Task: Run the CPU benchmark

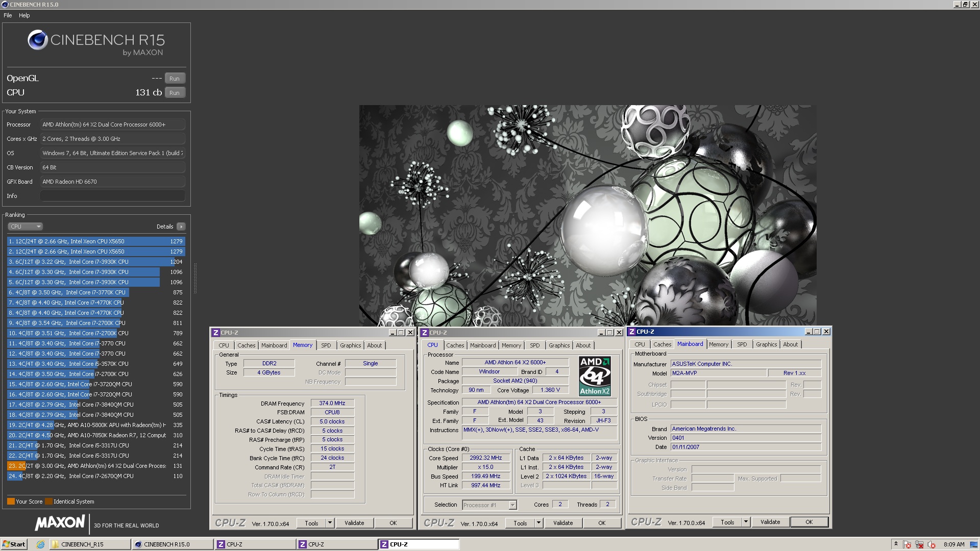Action: (x=175, y=93)
